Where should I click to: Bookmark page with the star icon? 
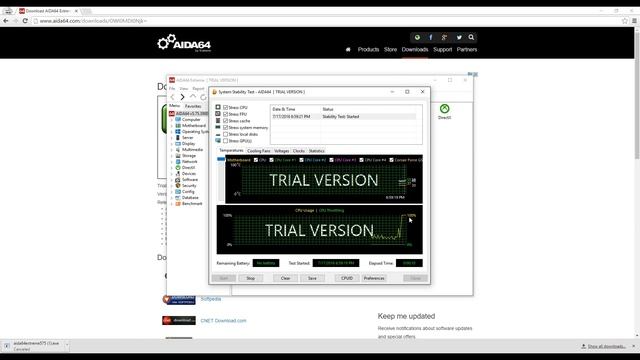pyautogui.click(x=624, y=21)
